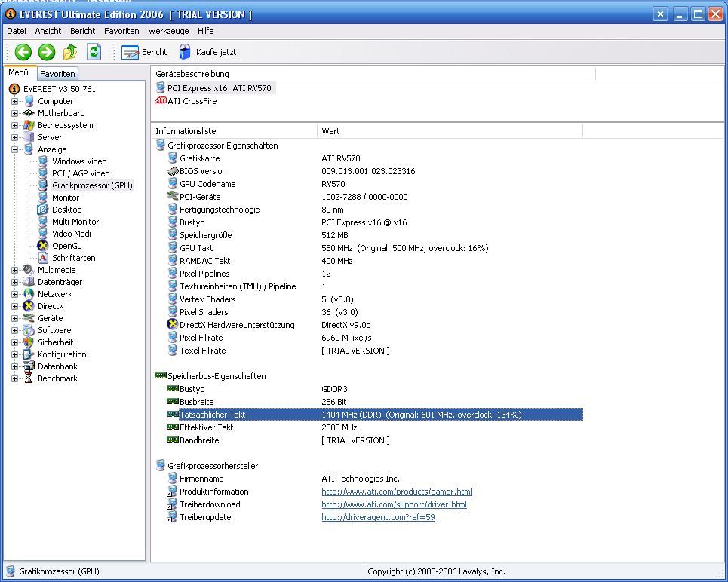This screenshot has height=582, width=728.
Task: Click the Datenbank icon in the tree
Action: [x=29, y=366]
